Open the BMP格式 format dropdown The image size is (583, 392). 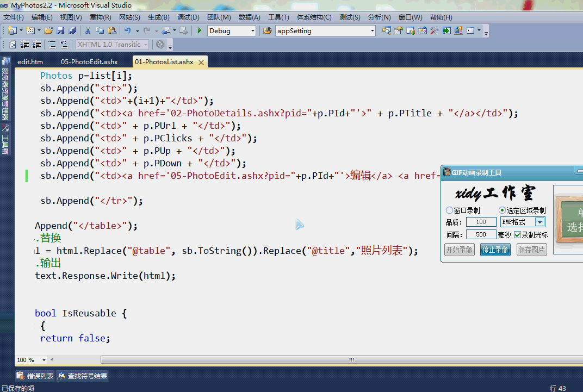pos(539,222)
